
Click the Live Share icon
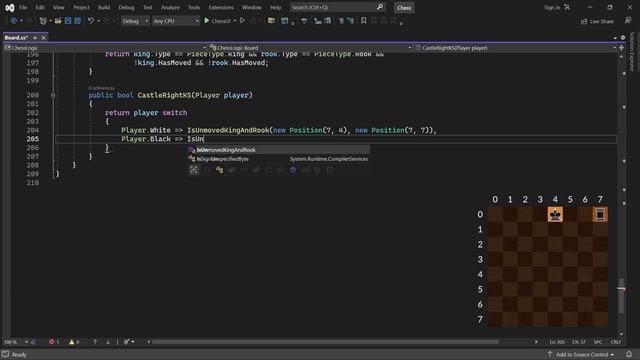coord(584,21)
